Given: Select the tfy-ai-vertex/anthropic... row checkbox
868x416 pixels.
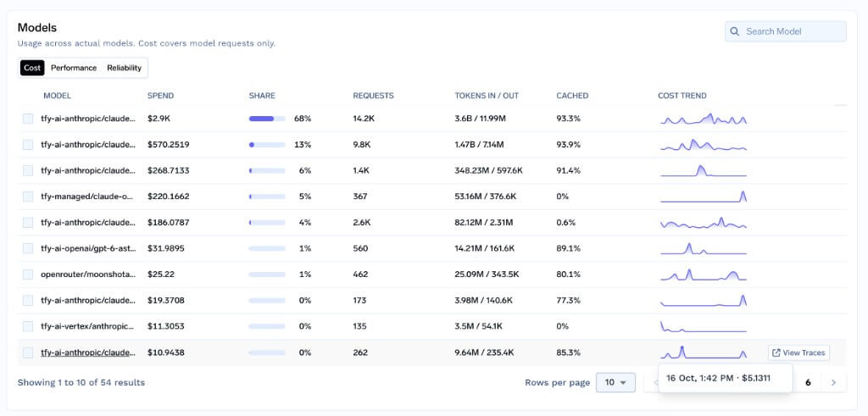Looking at the screenshot, I should (28, 326).
